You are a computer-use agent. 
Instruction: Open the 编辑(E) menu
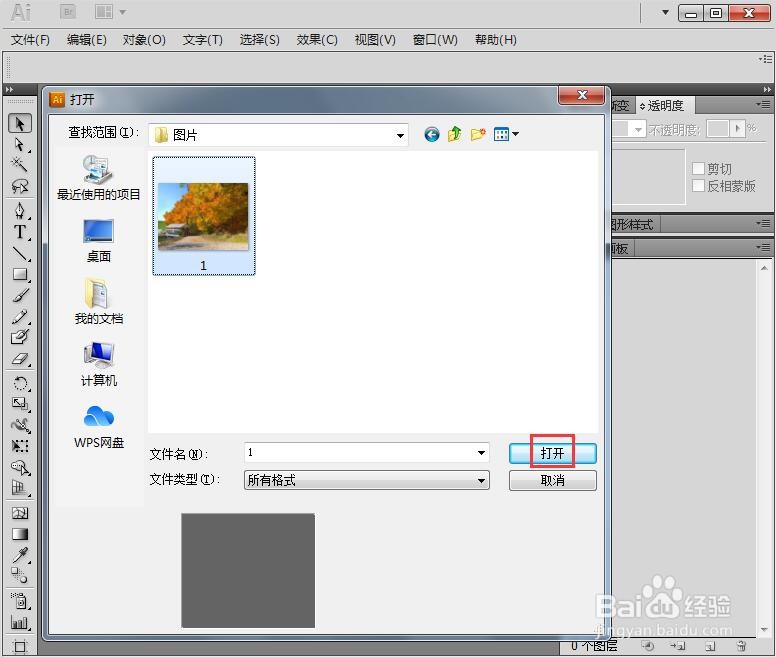[87, 40]
